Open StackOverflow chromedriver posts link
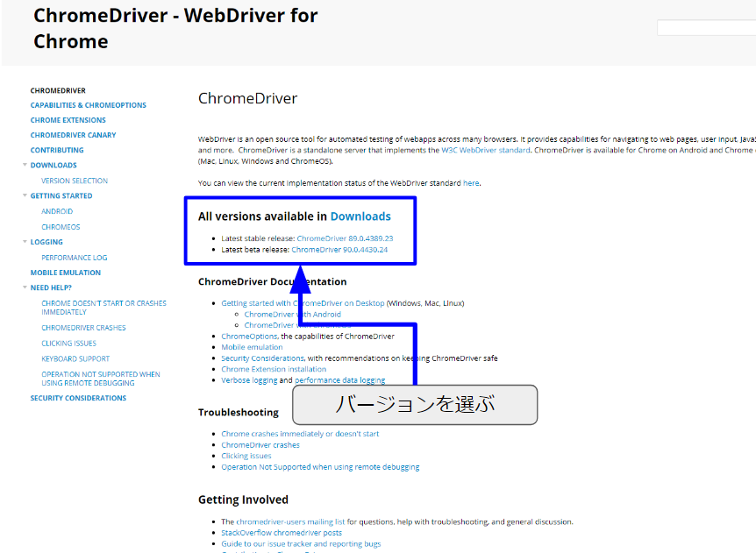The height and width of the screenshot is (553, 756). click(x=282, y=533)
